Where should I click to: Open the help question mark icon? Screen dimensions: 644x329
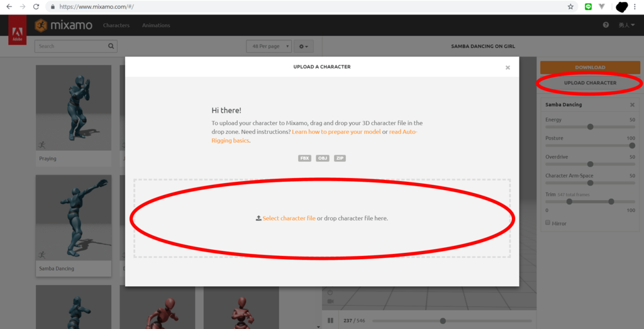(x=606, y=25)
